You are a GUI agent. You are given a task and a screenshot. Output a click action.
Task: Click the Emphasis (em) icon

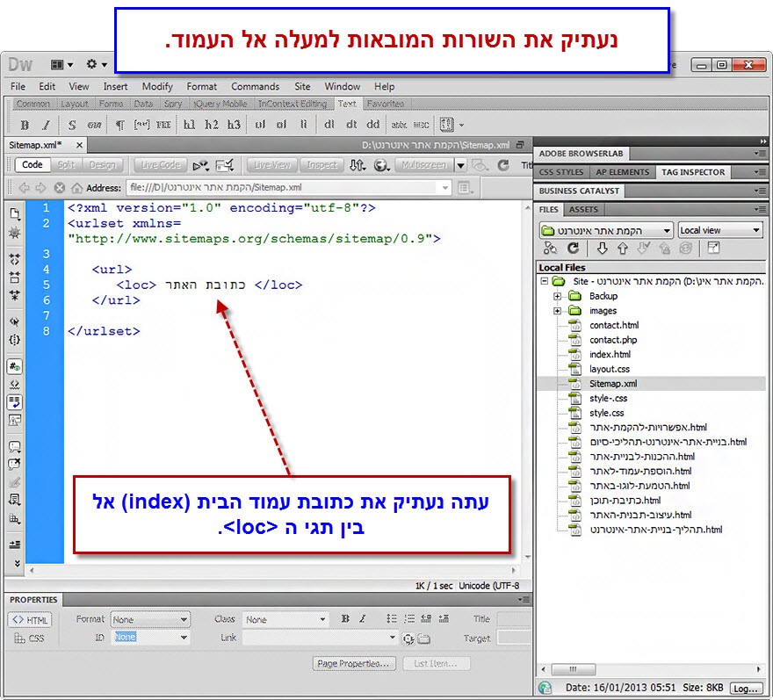pos(94,126)
